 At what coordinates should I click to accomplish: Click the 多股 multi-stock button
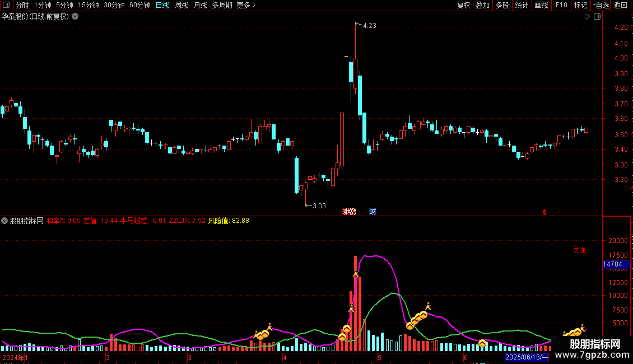tap(502, 5)
